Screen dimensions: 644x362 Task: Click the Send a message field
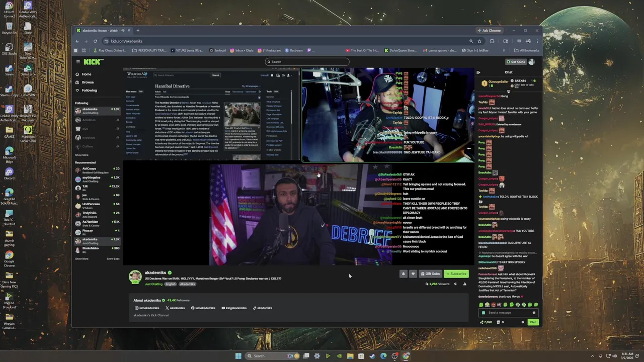click(508, 313)
